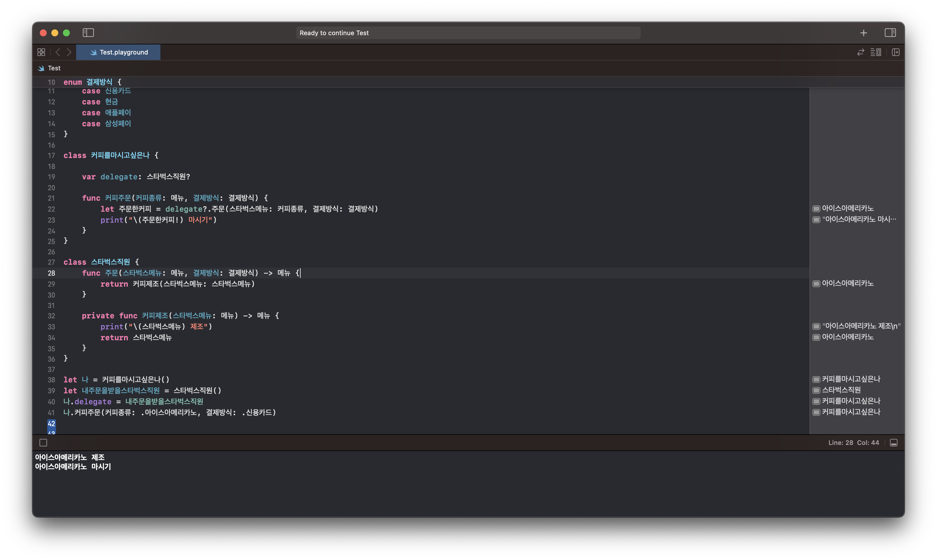The width and height of the screenshot is (937, 560).
Task: Click the highlighted line 42 run marker
Action: (51, 423)
